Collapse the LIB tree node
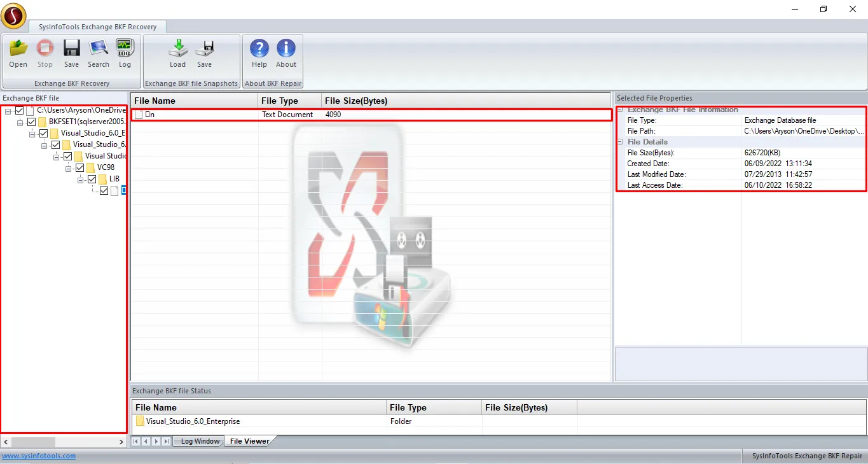Viewport: 868px width, 464px height. pyautogui.click(x=80, y=180)
